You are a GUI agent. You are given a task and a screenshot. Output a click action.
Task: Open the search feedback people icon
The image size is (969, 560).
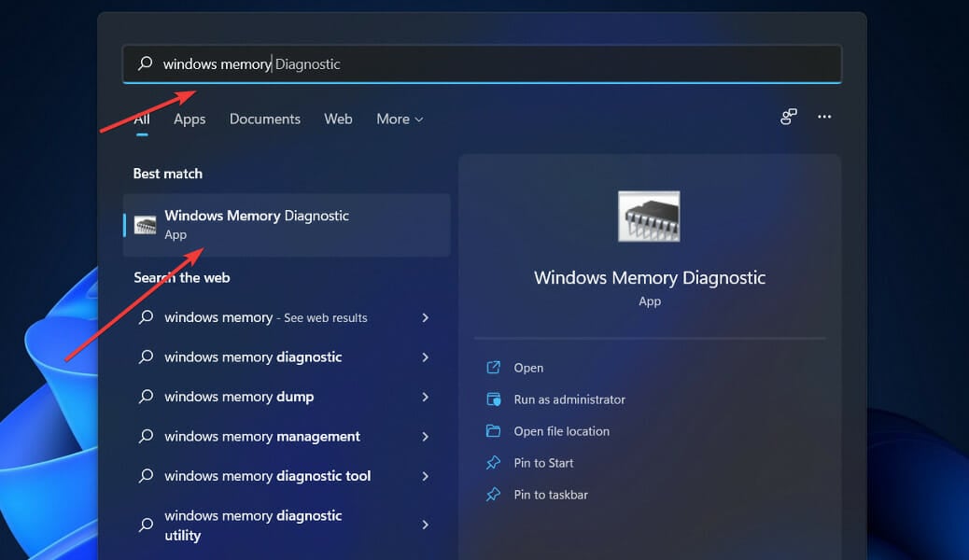tap(789, 117)
